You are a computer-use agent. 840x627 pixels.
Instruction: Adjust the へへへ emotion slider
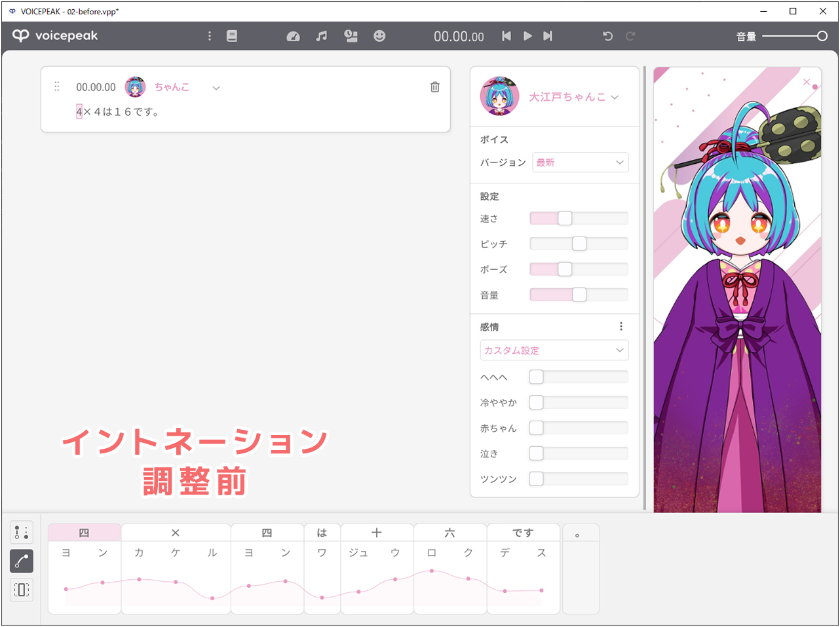click(x=579, y=377)
